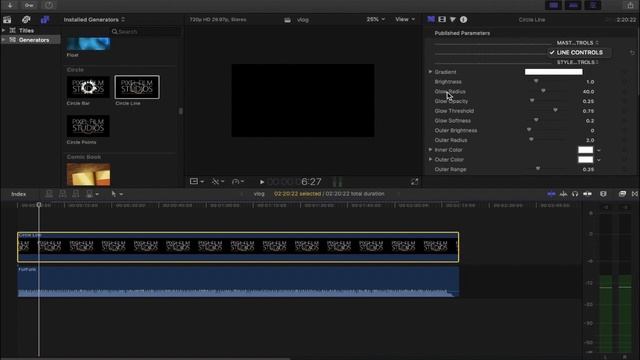Select the Circle Bar generator thumbnail

click(88, 87)
